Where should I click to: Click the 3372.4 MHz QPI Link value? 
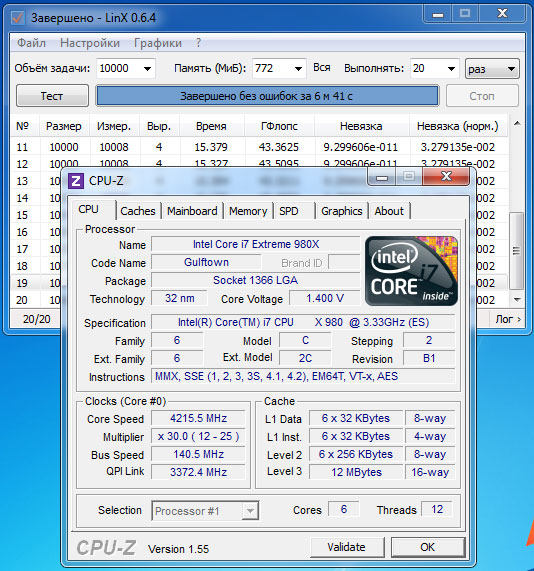pyautogui.click(x=198, y=472)
